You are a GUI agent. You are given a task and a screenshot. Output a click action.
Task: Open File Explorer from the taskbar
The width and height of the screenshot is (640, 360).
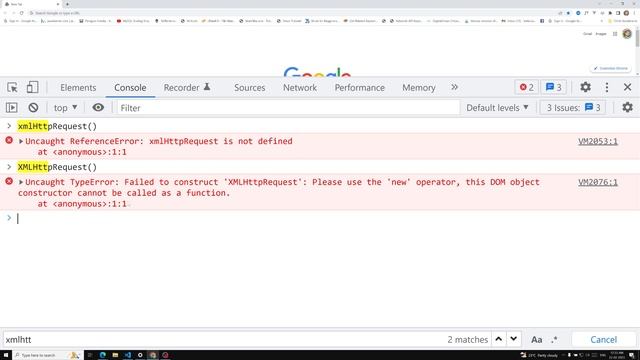pos(115,355)
